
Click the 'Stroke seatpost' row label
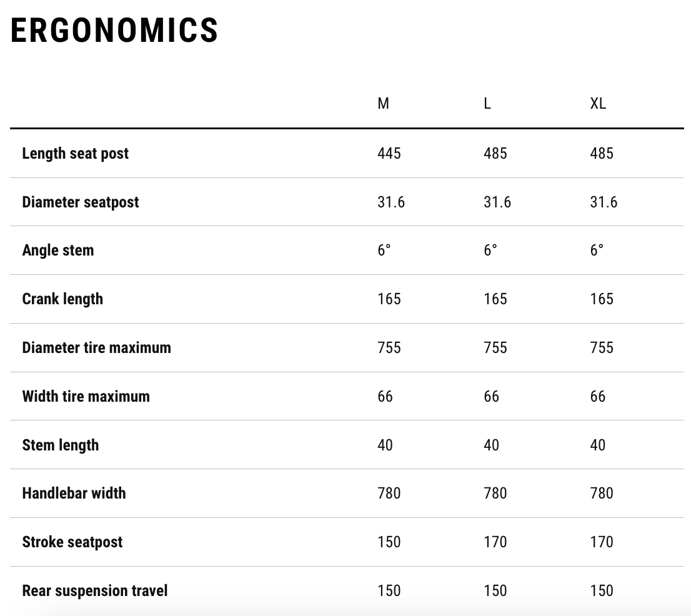(72, 542)
